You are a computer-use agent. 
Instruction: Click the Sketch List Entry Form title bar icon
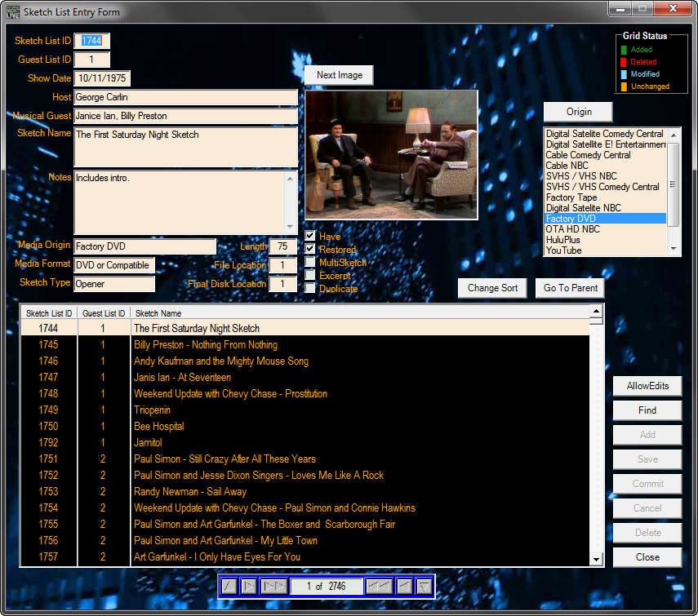[12, 11]
